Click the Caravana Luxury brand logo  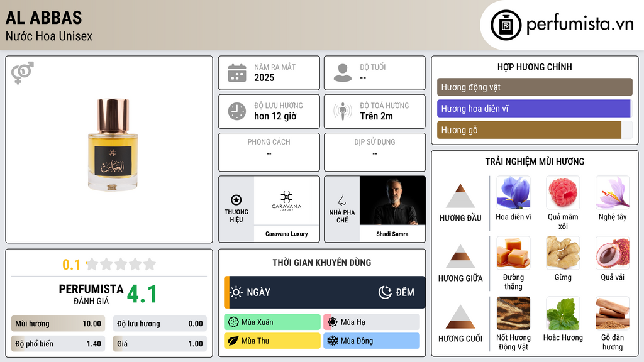click(x=286, y=200)
